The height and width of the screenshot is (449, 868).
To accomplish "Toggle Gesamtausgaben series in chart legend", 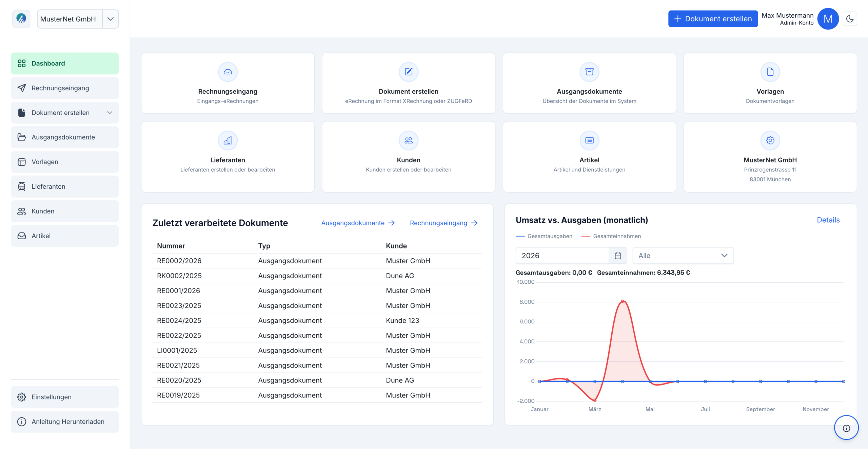I will click(x=544, y=236).
